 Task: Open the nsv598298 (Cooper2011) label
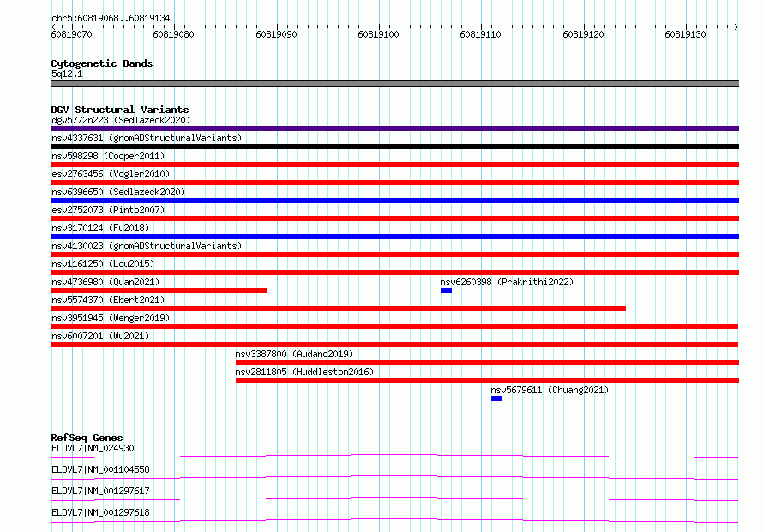tap(108, 156)
